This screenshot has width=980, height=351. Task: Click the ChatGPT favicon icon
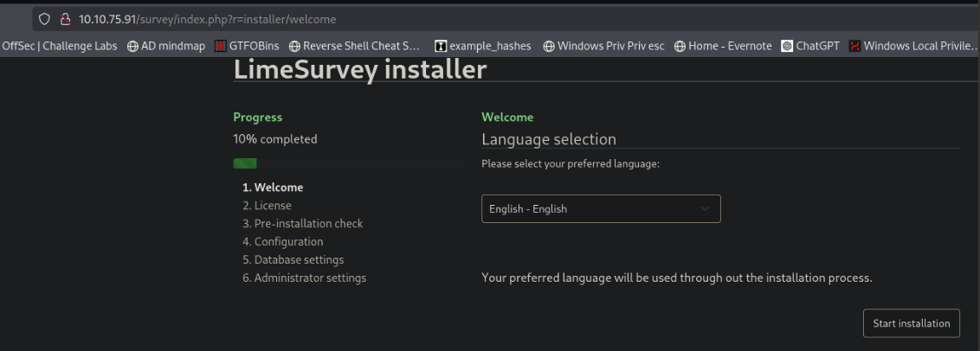pos(787,46)
